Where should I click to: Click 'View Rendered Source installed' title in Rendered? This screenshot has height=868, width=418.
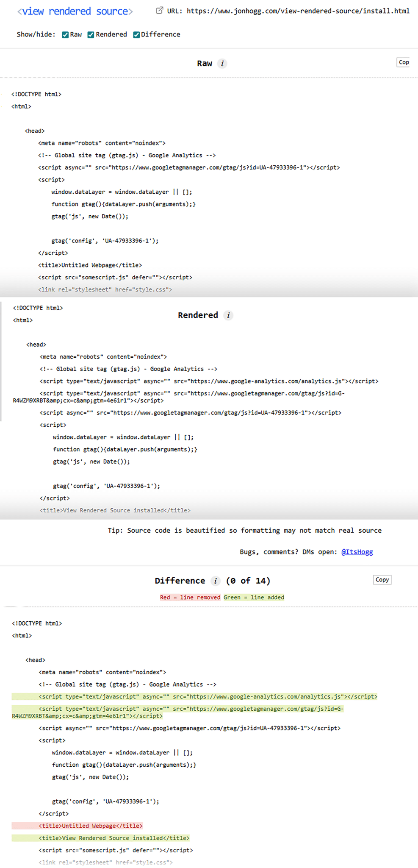tap(115, 511)
